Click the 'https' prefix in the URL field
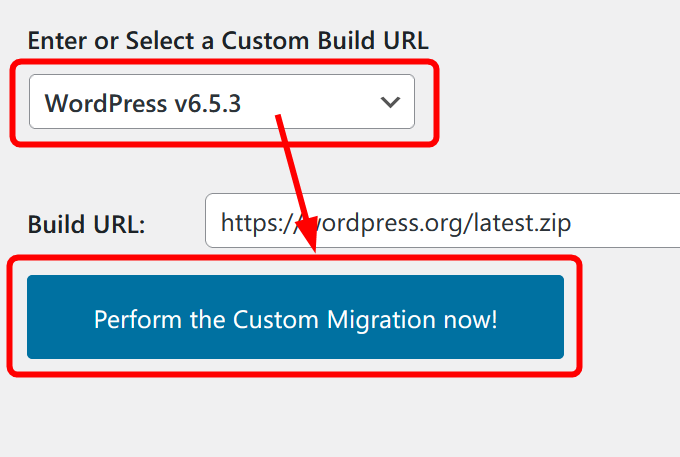 (x=247, y=221)
